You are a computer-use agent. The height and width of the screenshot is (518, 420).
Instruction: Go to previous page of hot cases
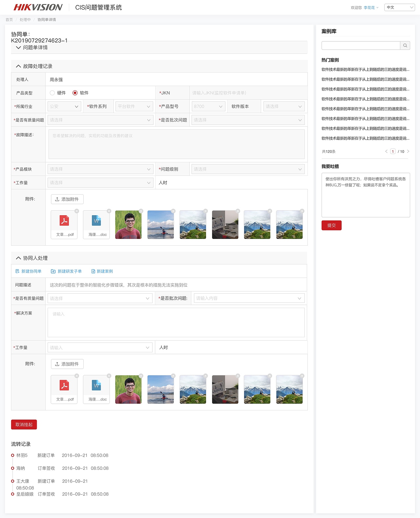point(386,151)
